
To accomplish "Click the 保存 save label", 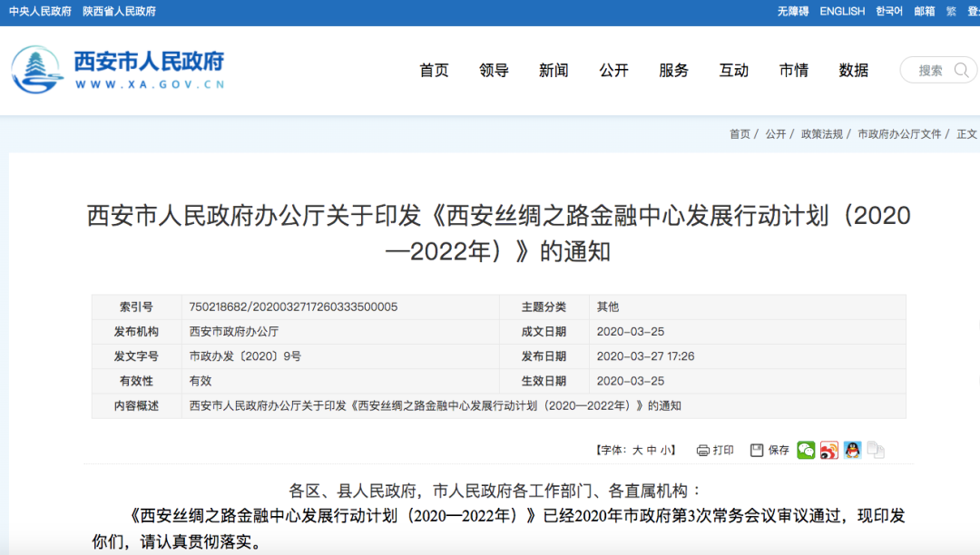I will pos(779,450).
